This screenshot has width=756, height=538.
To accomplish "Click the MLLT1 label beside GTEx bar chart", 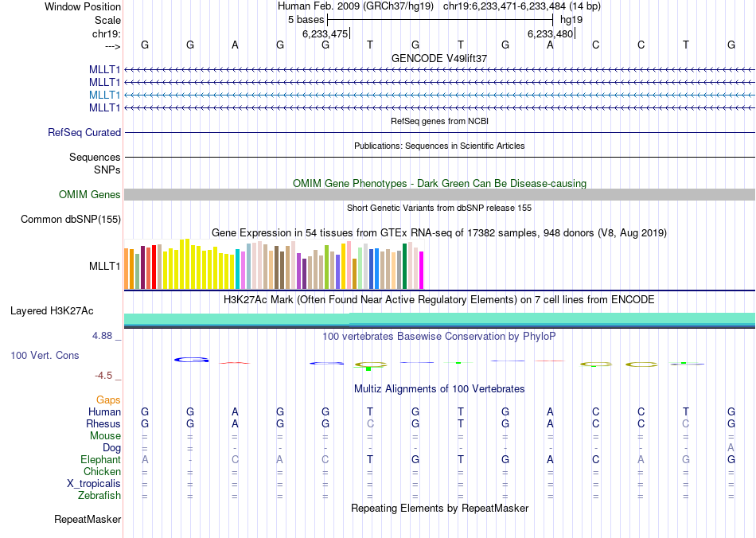I will [x=104, y=266].
